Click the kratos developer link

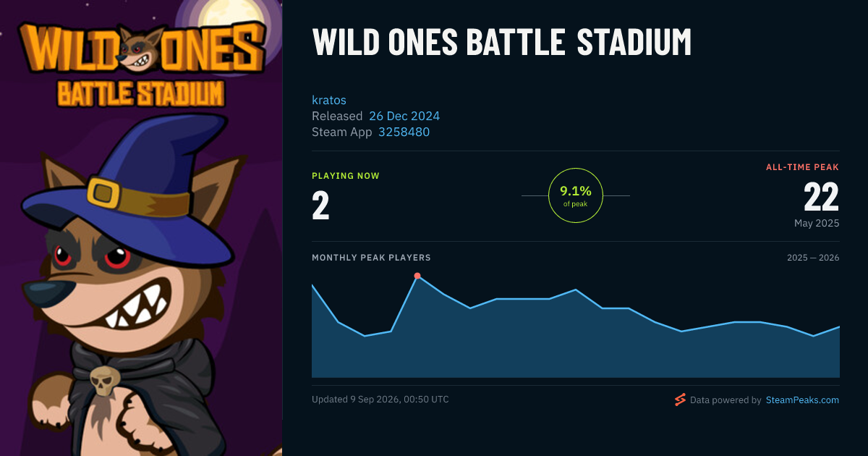point(329,100)
